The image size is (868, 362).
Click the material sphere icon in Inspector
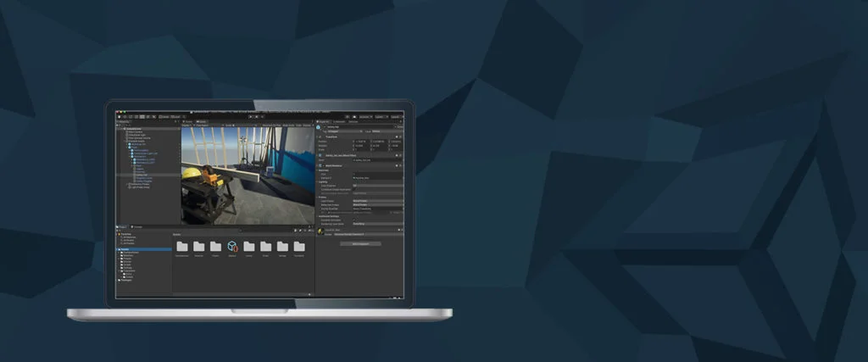[320, 231]
